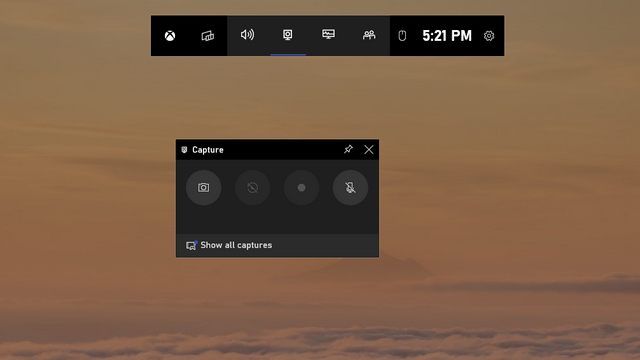Start recording with the dot button
This screenshot has height=360, width=640.
pos(302,188)
